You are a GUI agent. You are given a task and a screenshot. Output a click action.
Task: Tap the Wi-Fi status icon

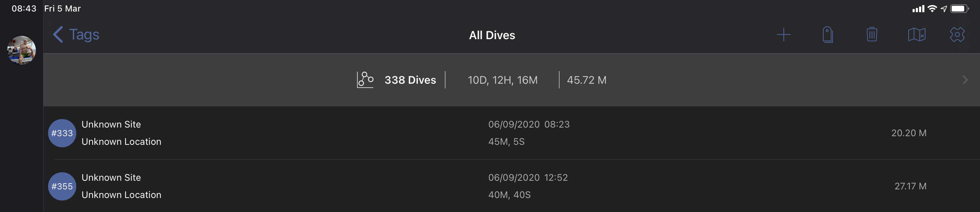(x=932, y=8)
